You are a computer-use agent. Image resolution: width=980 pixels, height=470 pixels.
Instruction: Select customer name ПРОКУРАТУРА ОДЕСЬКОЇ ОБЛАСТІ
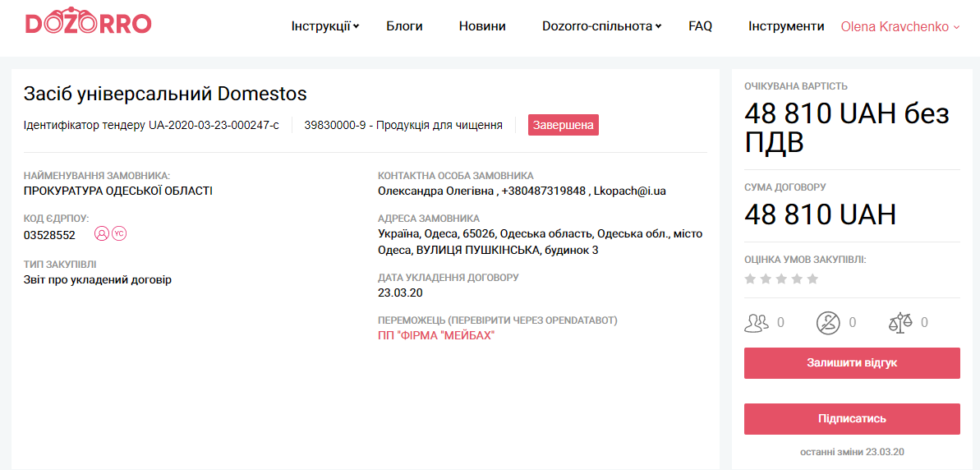click(118, 191)
